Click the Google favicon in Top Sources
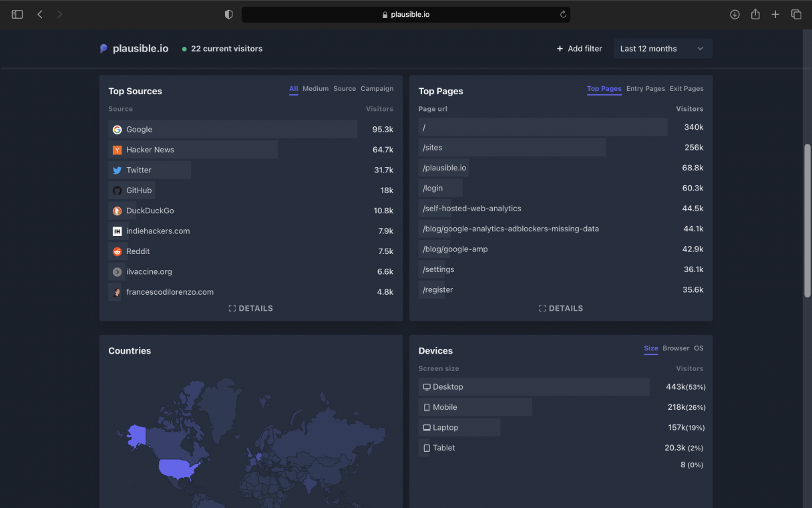 point(117,130)
